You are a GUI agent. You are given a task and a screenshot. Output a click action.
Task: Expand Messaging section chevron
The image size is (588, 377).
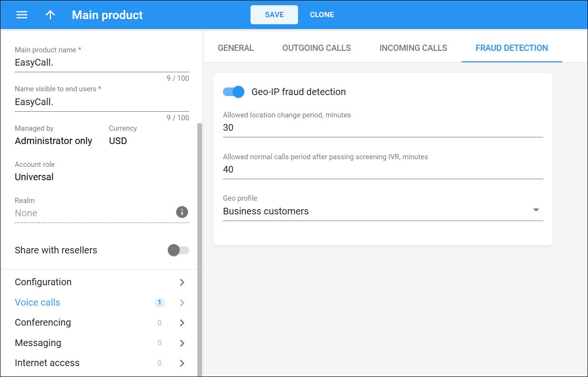pos(182,343)
